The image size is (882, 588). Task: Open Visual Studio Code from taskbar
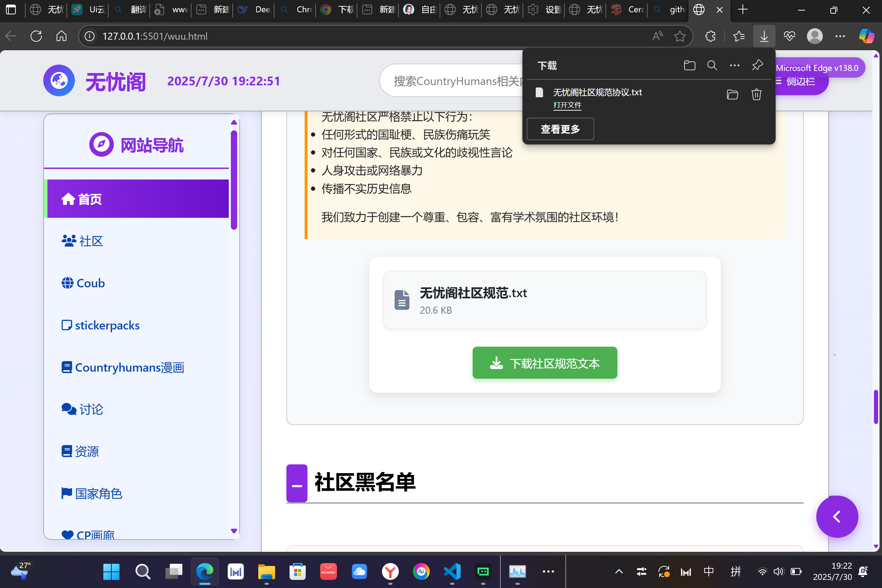click(452, 571)
